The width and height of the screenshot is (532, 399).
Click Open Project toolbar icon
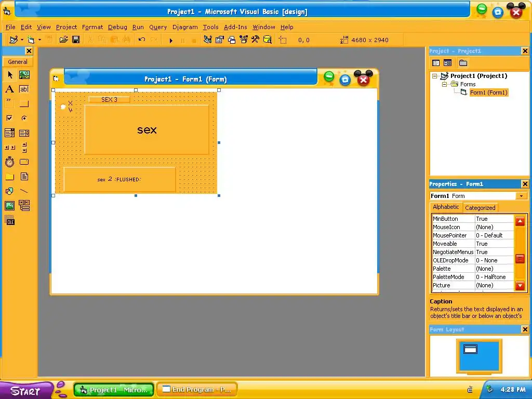pos(63,39)
